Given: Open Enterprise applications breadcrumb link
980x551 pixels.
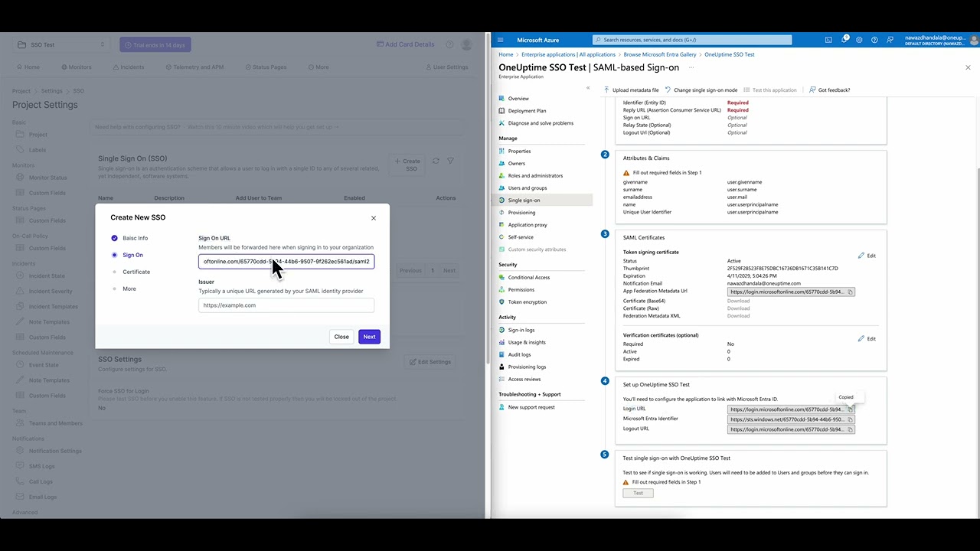Looking at the screenshot, I should [x=568, y=54].
